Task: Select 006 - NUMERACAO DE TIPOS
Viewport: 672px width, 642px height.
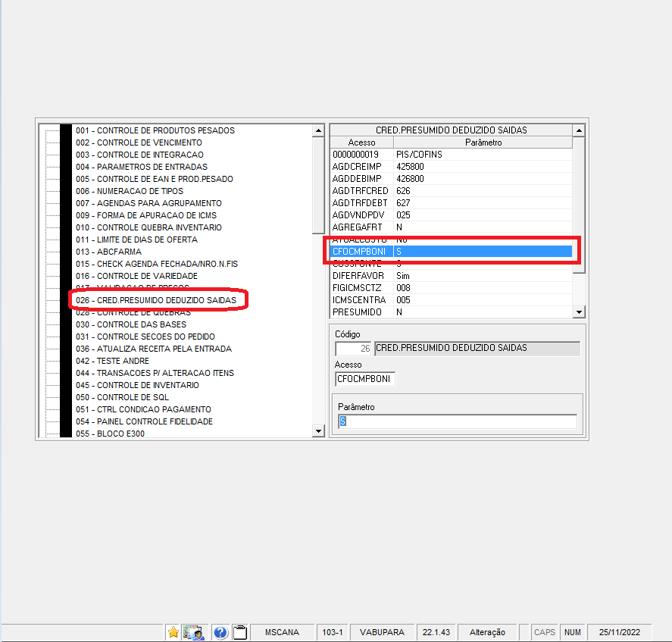Action: (x=130, y=191)
